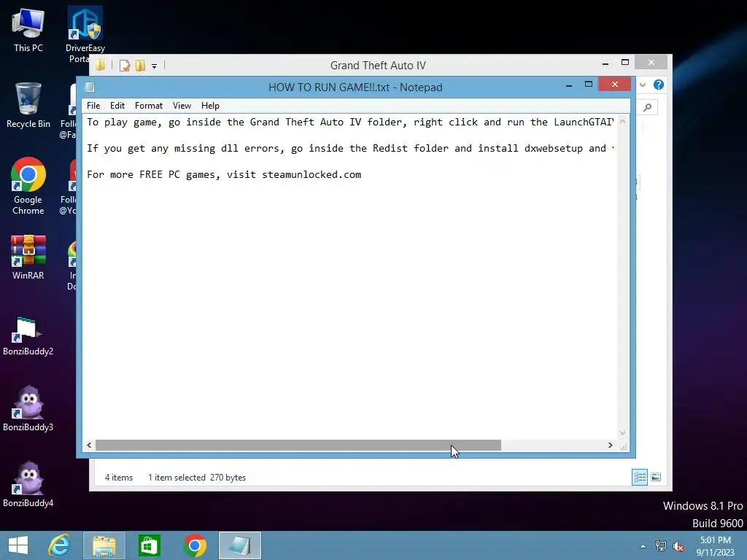Click the muted volume tray icon
Screen dimensions: 747x560
[x=678, y=546]
